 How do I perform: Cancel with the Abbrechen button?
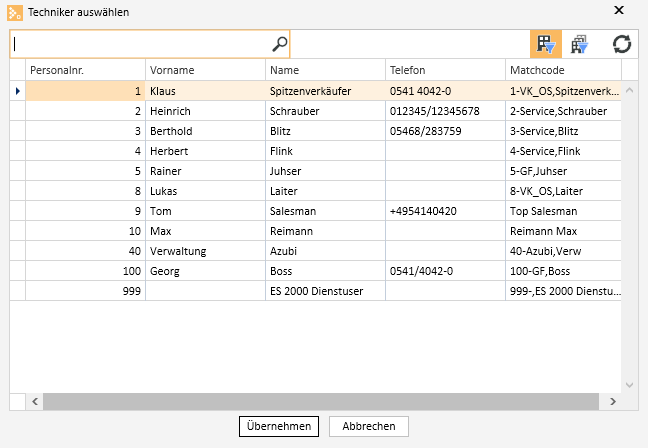(369, 426)
